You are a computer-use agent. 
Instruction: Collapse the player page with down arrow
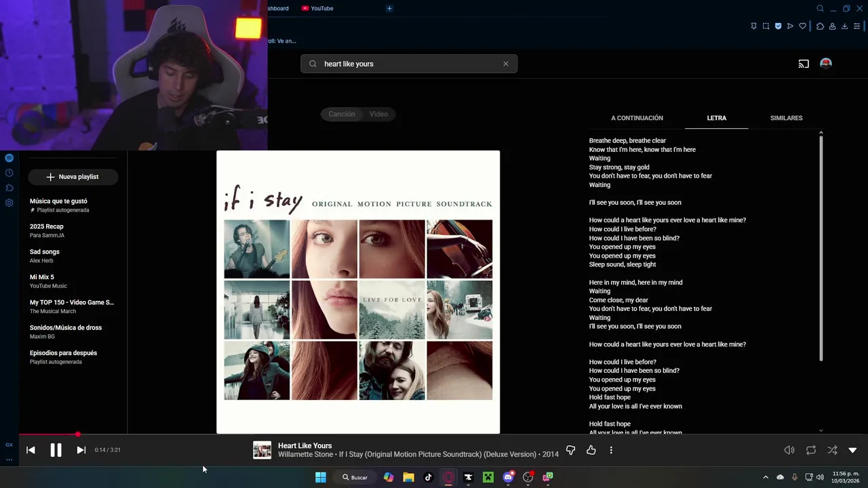tap(853, 450)
